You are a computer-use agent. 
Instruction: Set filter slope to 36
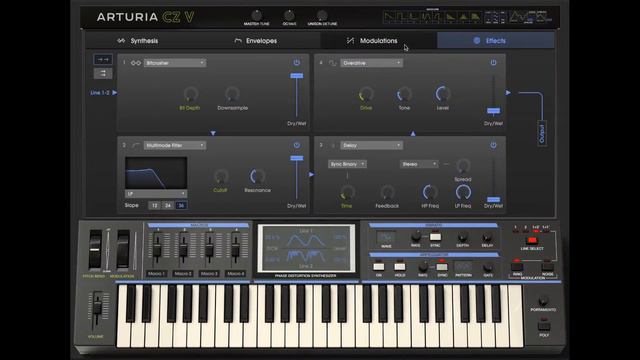181,205
